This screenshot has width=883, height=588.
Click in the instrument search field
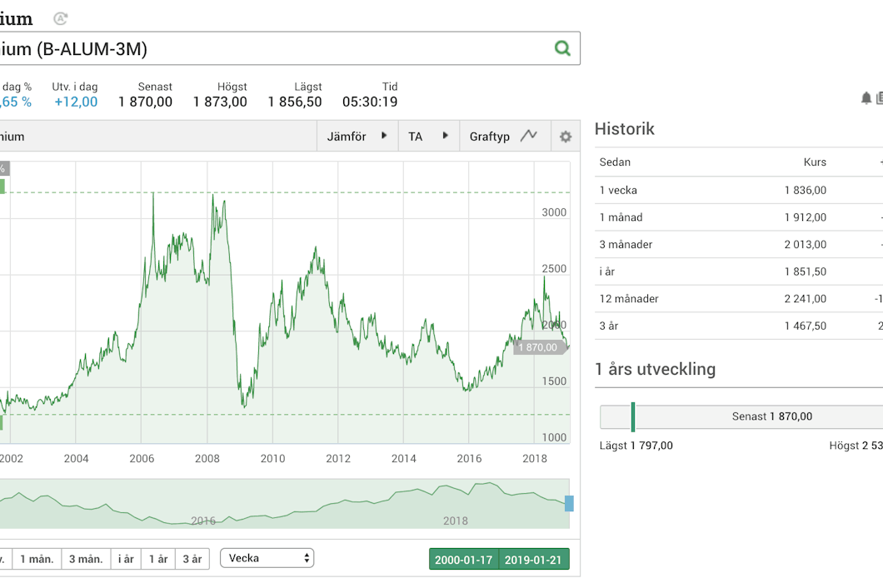pos(276,48)
